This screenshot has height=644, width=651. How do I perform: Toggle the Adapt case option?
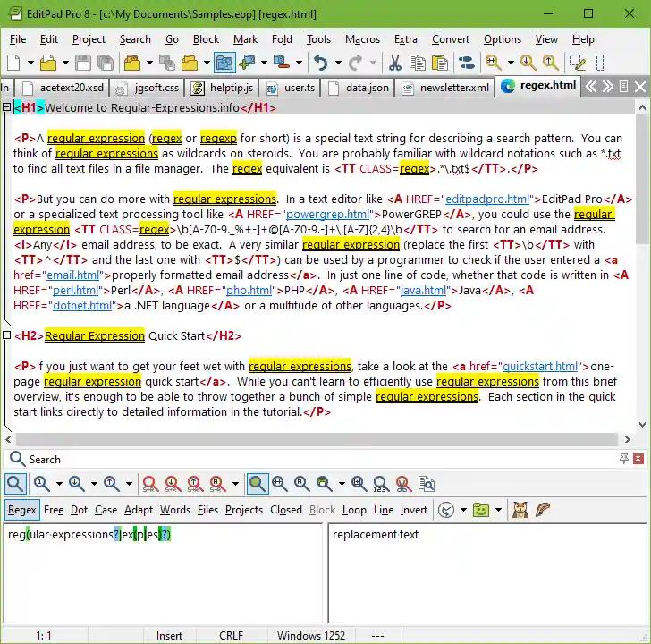139,510
